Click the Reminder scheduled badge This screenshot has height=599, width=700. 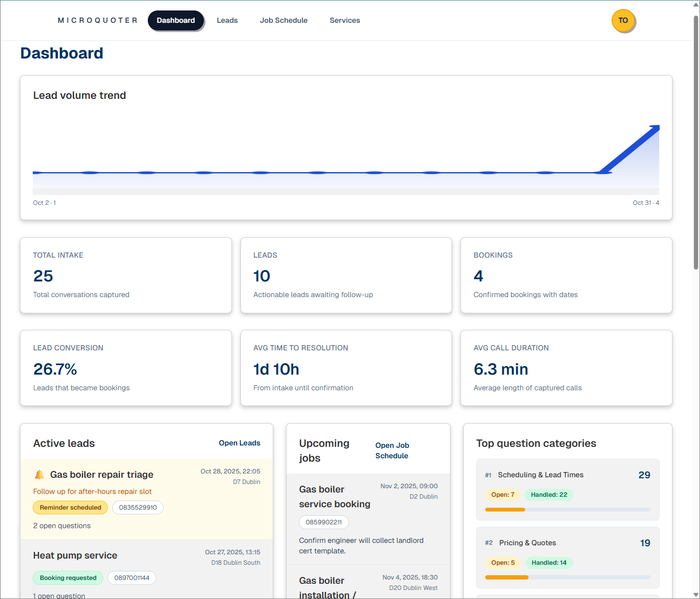(70, 508)
